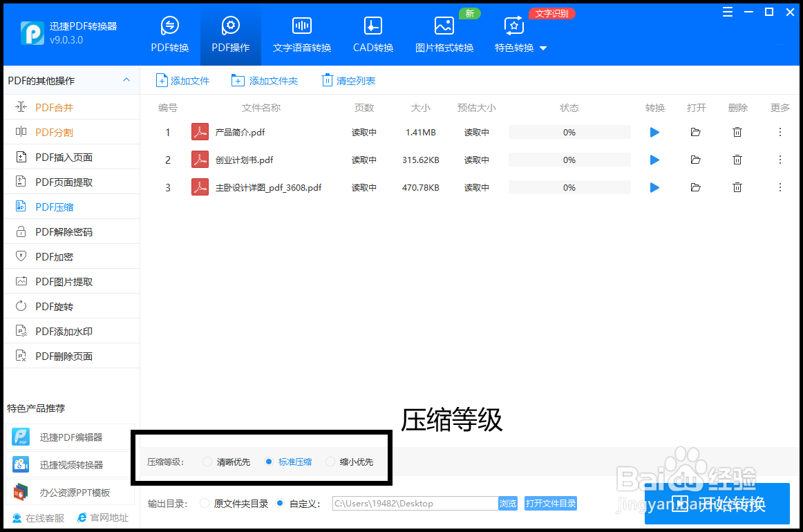Open 迅捷PDF编辑器 recommended product

pyautogui.click(x=70, y=437)
